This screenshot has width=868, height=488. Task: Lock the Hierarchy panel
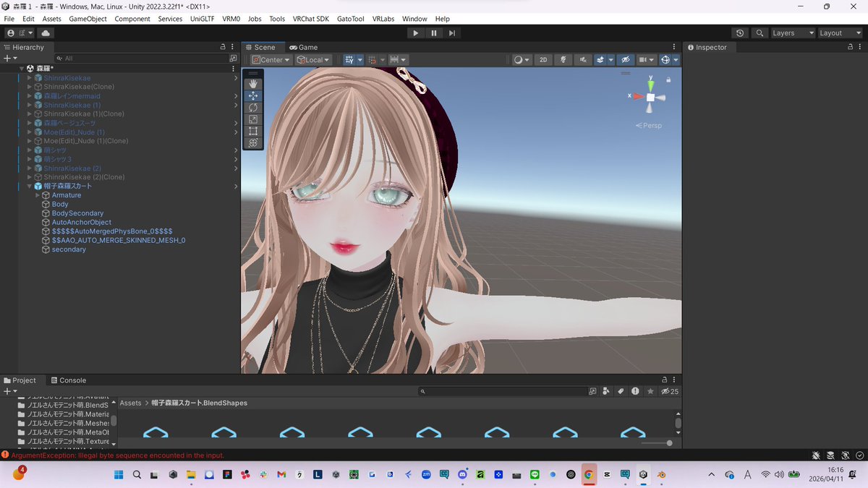(x=223, y=47)
